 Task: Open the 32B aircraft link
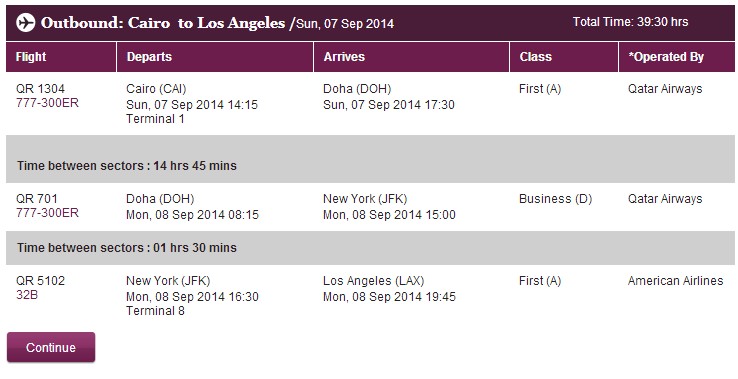(27, 295)
